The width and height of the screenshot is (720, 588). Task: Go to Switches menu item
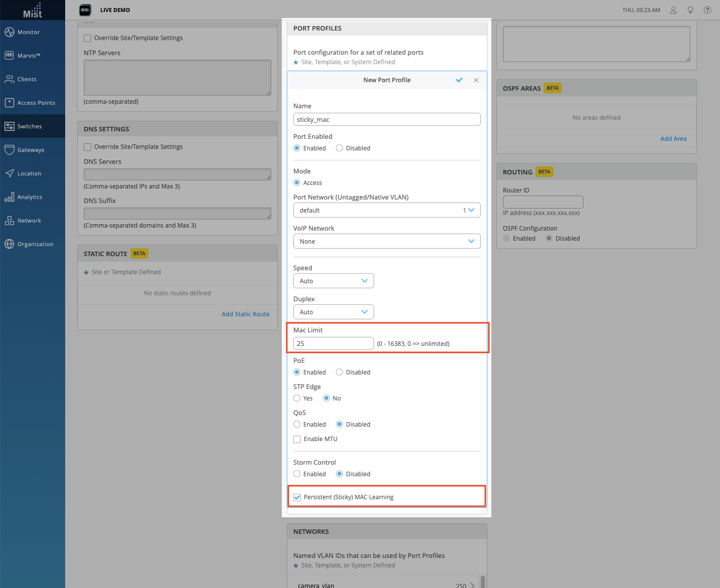click(x=30, y=126)
